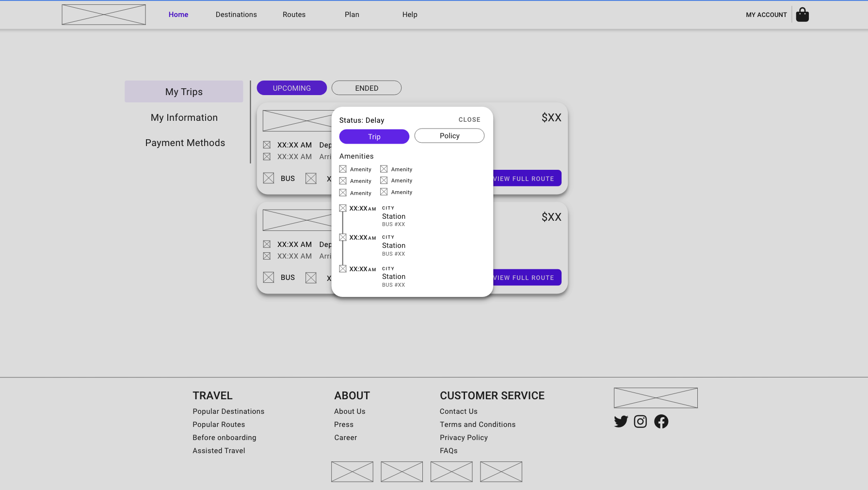868x490 pixels.
Task: Open the Destinations menu item
Action: click(x=236, y=15)
